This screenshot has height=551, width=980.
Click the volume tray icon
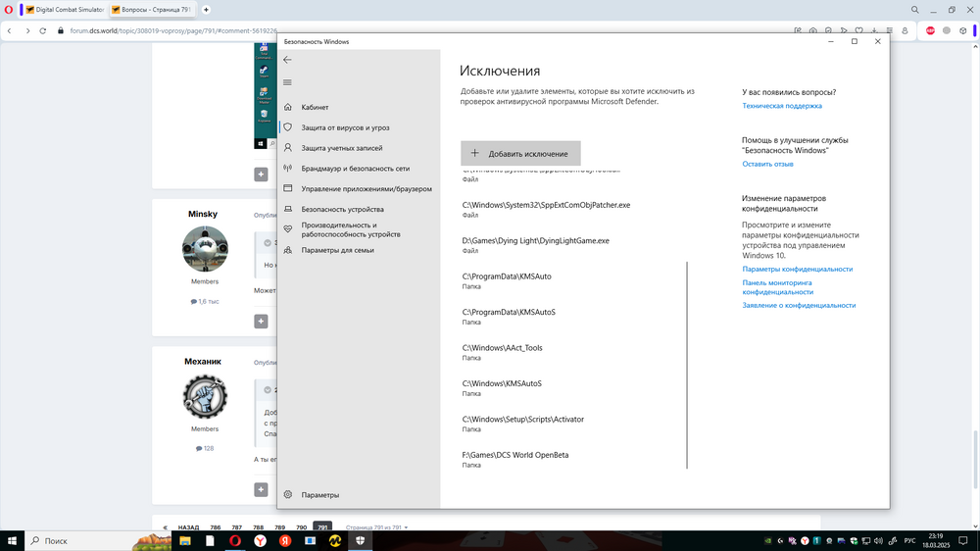coord(878,541)
